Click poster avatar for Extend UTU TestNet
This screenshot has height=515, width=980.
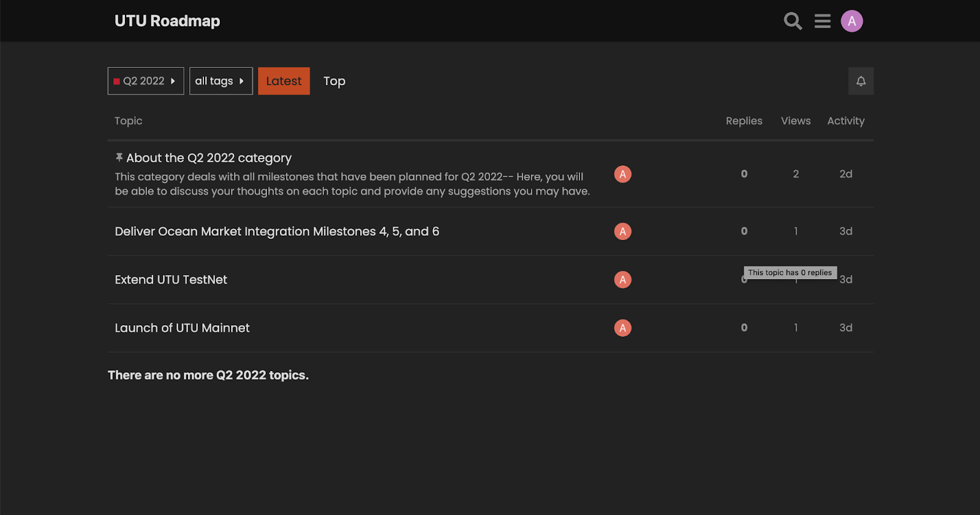tap(623, 280)
